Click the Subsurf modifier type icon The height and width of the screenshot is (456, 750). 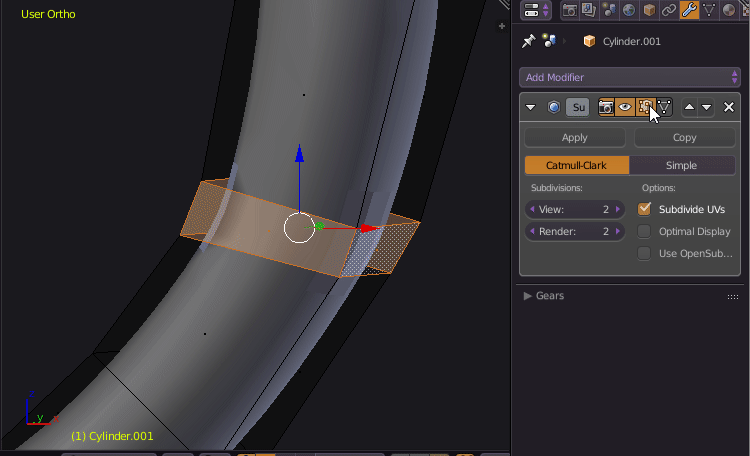[x=553, y=107]
